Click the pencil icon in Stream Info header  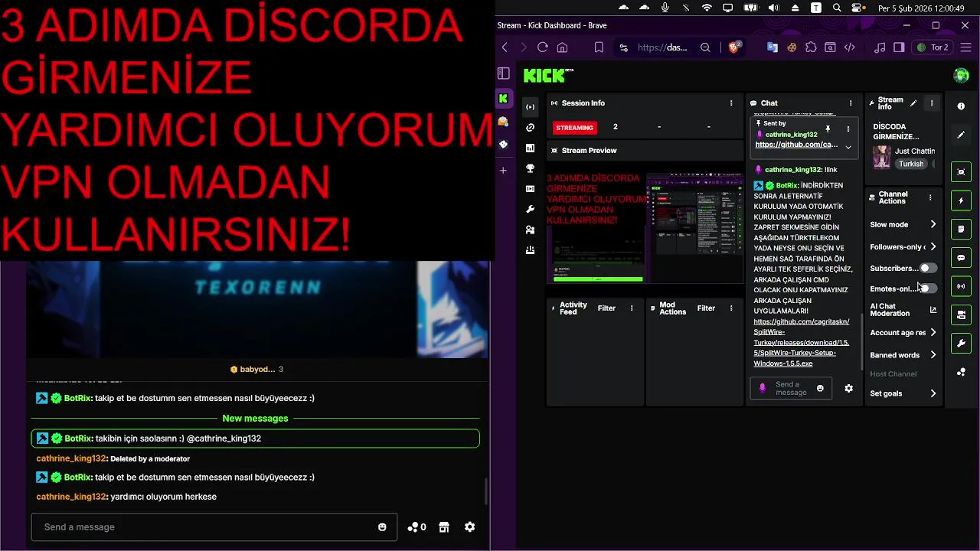(x=913, y=103)
